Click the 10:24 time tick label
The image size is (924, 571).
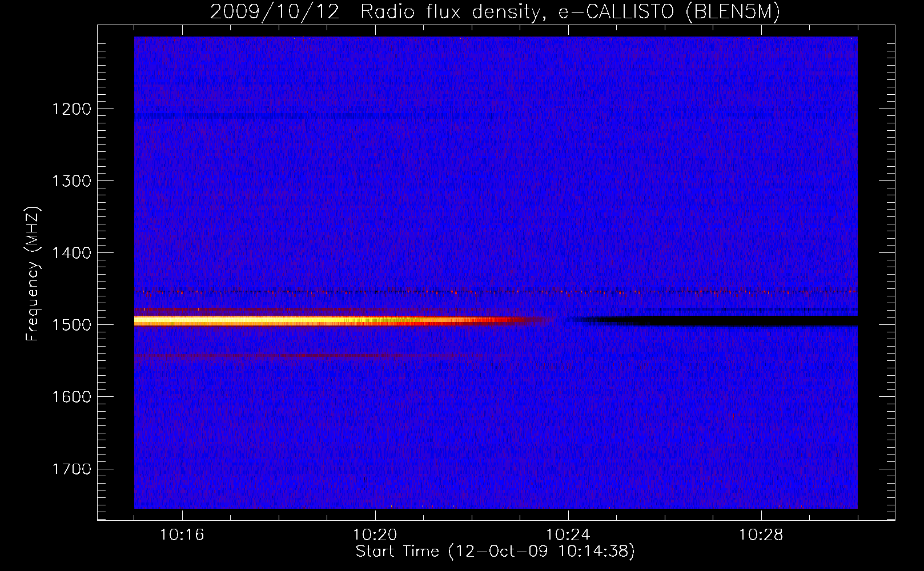click(568, 535)
